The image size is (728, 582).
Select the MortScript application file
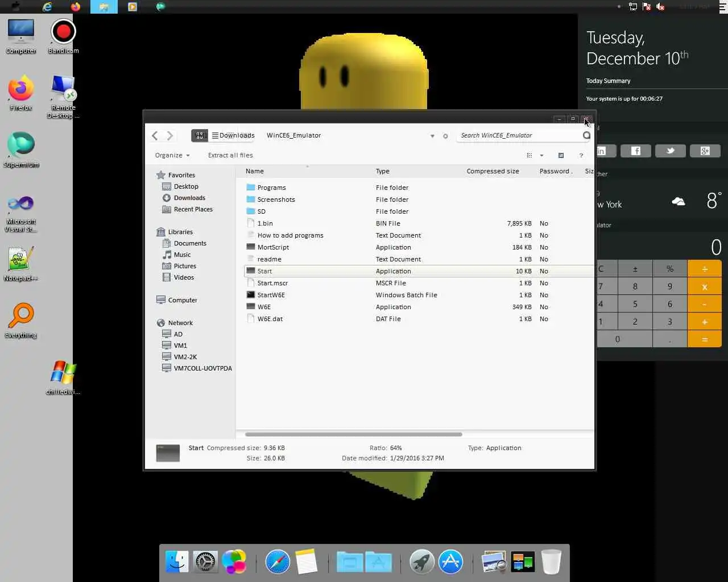tap(418, 247)
